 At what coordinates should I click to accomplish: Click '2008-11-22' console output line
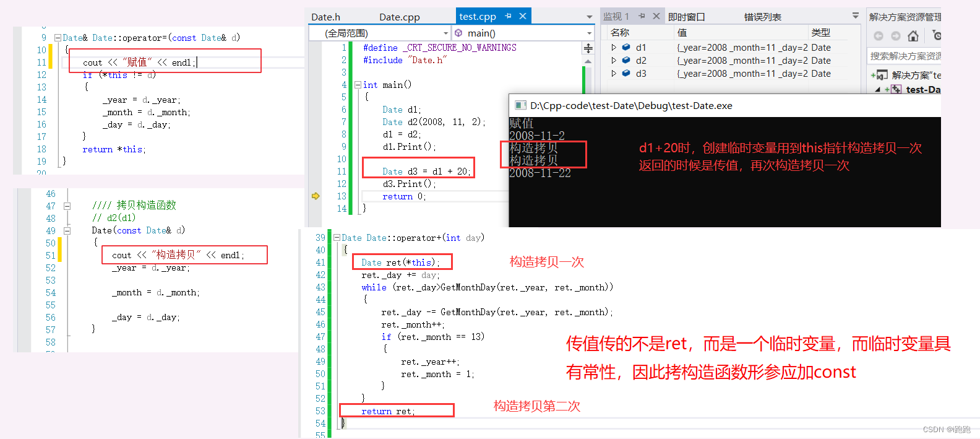pos(540,173)
